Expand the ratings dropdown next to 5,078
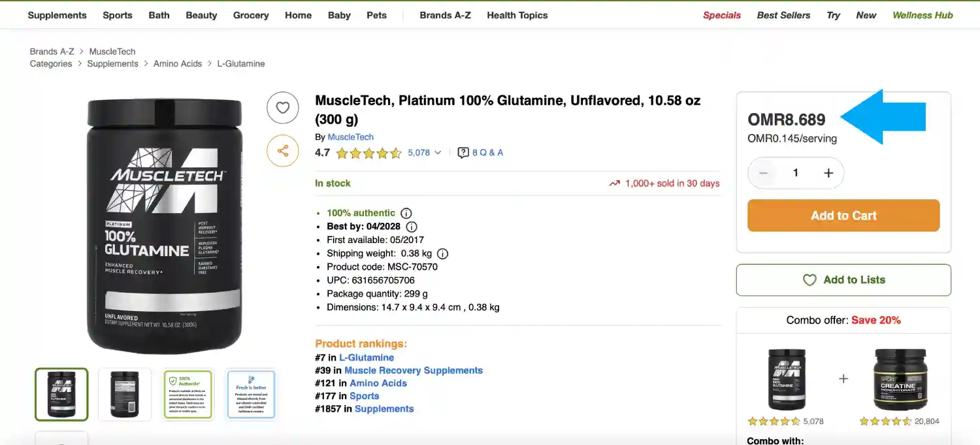The image size is (980, 445). (x=438, y=153)
